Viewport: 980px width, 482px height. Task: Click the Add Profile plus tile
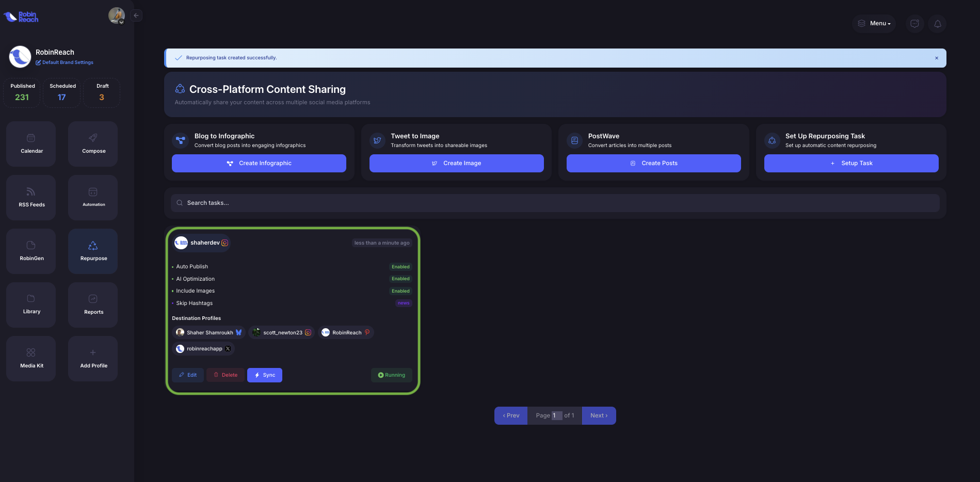[x=93, y=359]
